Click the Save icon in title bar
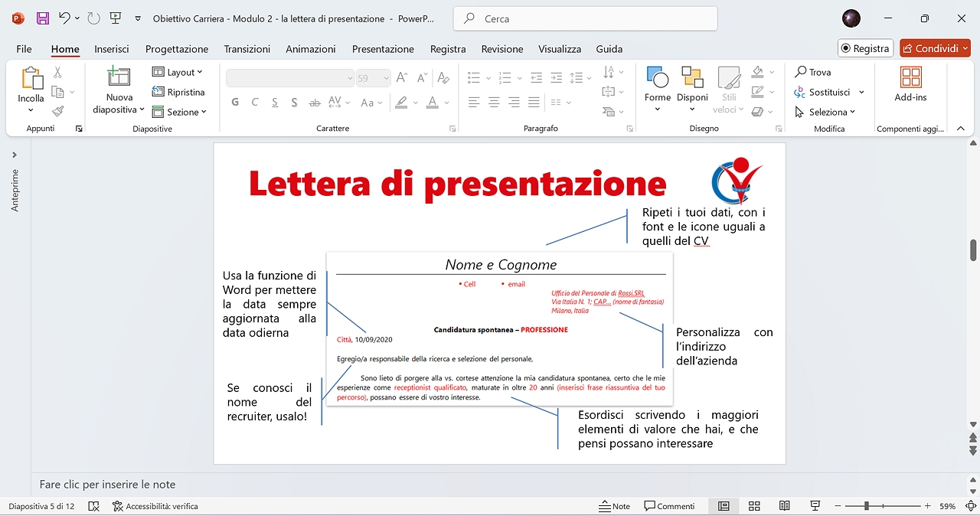980x516 pixels. pyautogui.click(x=43, y=18)
